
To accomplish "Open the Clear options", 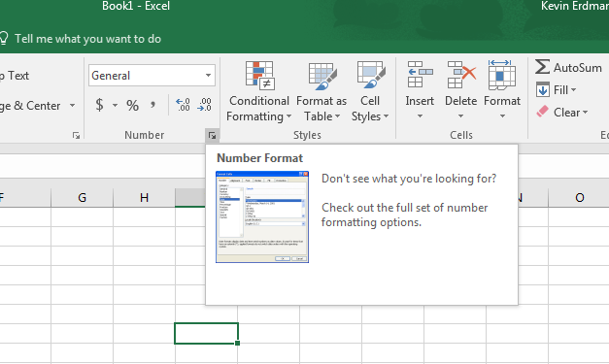I will tap(562, 113).
